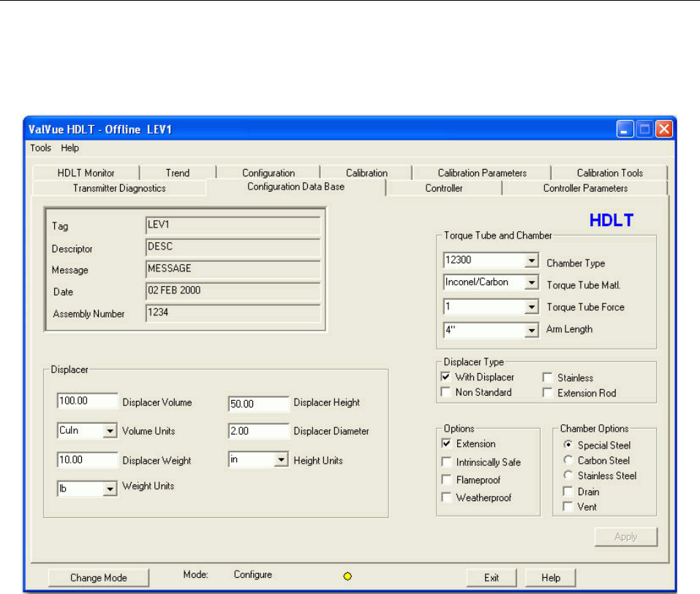Click the Date field 02 FEB 2000
700x594 pixels.
(233, 290)
